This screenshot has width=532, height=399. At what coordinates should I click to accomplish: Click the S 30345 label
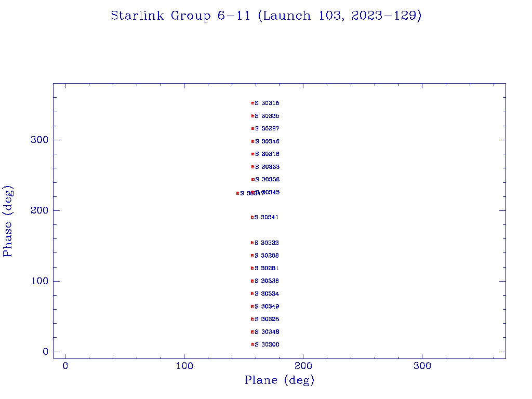click(x=269, y=192)
